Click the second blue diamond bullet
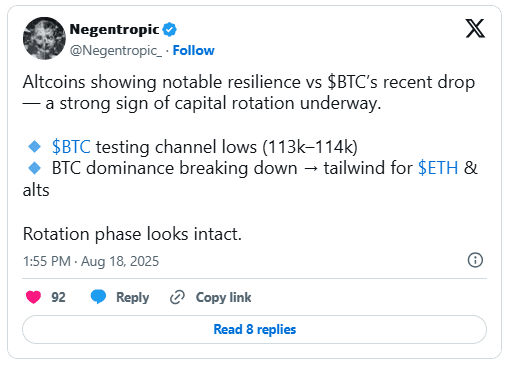 [35, 168]
